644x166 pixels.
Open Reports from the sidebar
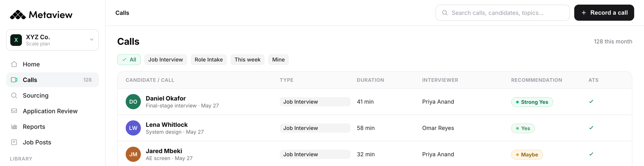click(x=52, y=127)
